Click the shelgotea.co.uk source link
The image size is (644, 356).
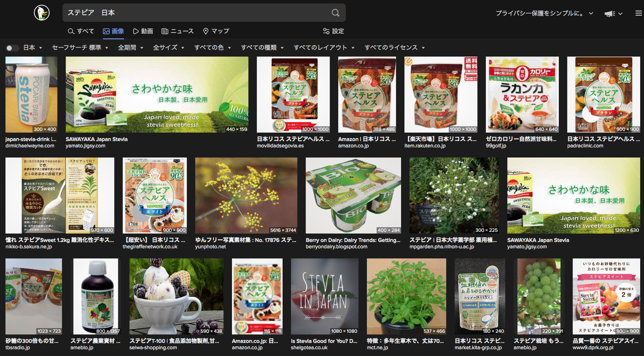[x=309, y=348]
